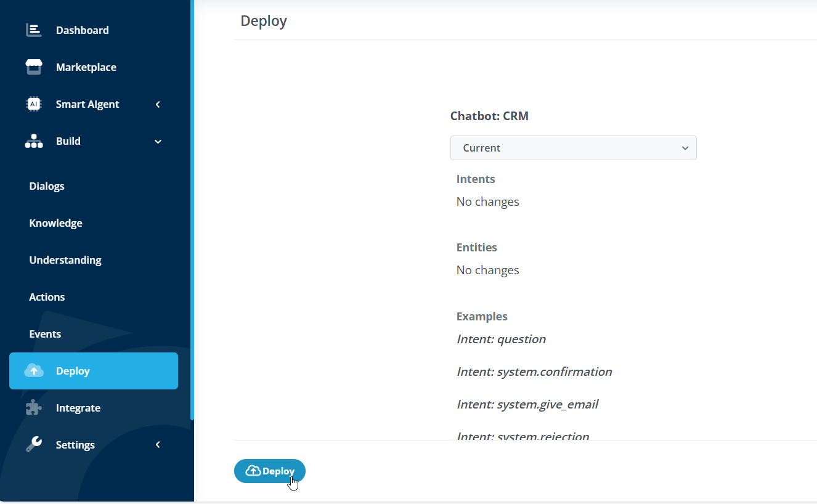
Task: Click 'Intent: system.give_email' entry
Action: point(527,404)
